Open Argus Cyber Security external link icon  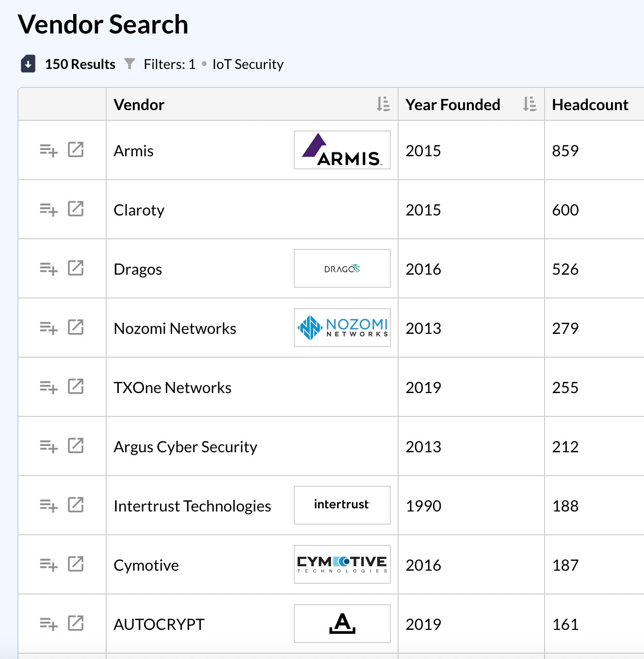click(76, 445)
